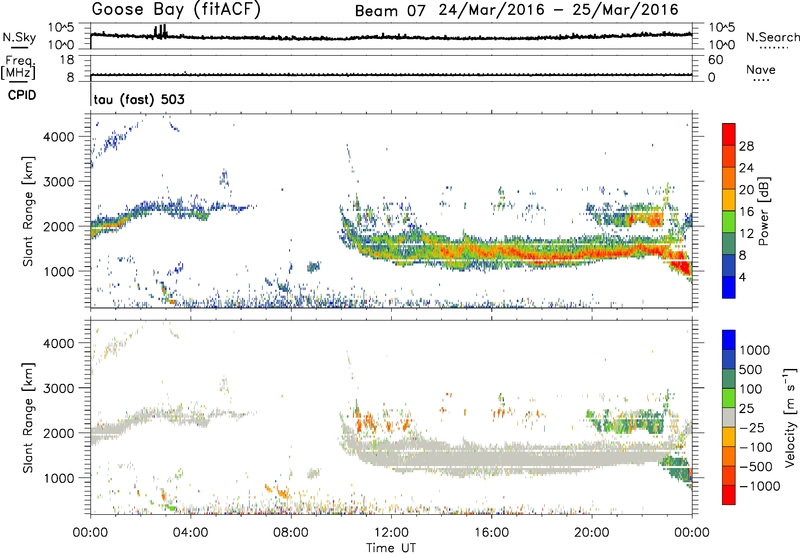Viewport: 800px width, 554px height.
Task: Click the '1000' tick of the velocity panel range axis
Action: [58, 478]
